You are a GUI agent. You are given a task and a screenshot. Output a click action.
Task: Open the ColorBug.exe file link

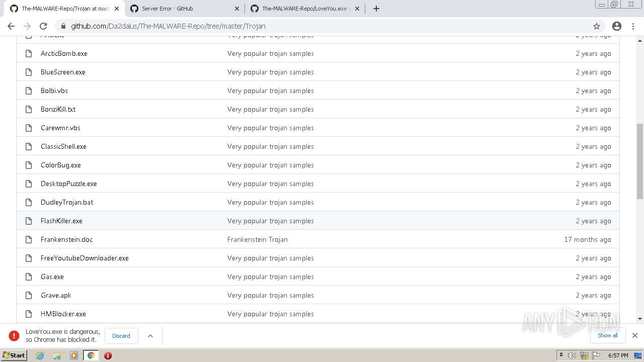[61, 165]
